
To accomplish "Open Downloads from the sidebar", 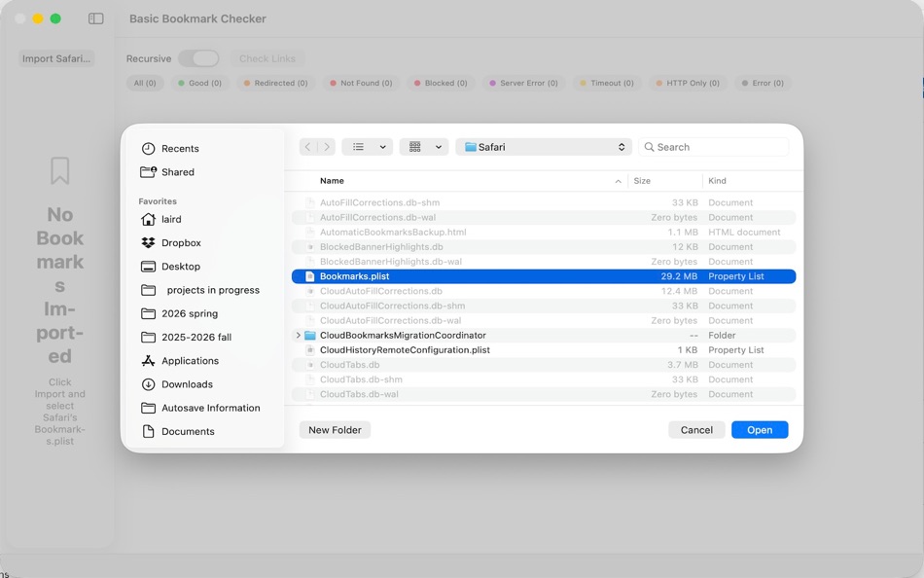I will [188, 383].
